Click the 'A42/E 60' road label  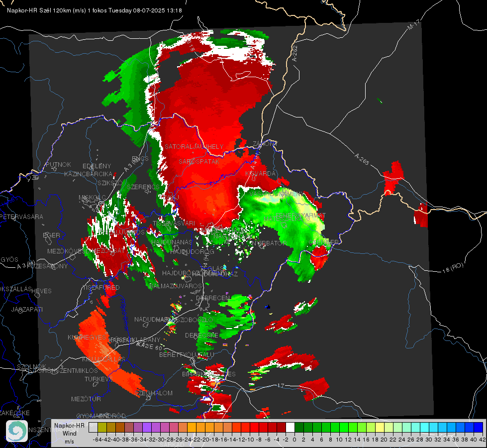click(x=149, y=346)
